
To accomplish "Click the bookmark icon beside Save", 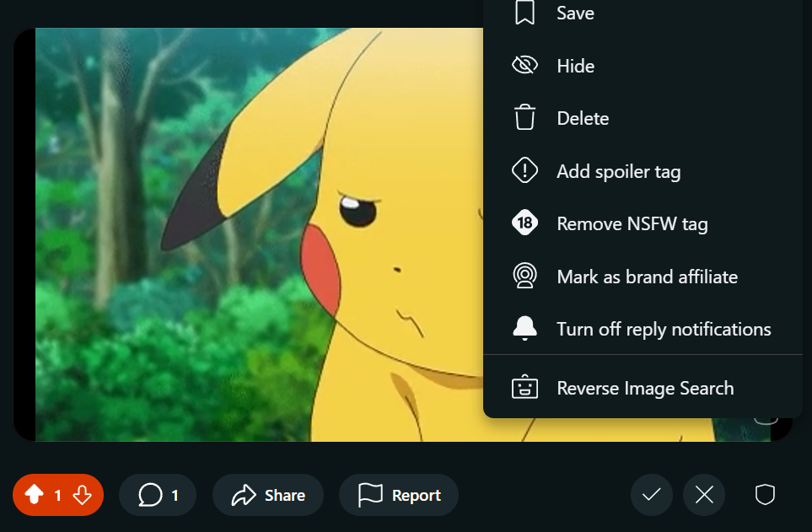I will pyautogui.click(x=524, y=13).
